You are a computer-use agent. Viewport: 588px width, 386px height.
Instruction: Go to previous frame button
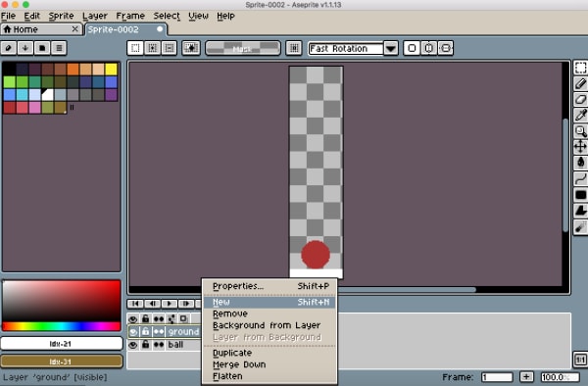152,303
